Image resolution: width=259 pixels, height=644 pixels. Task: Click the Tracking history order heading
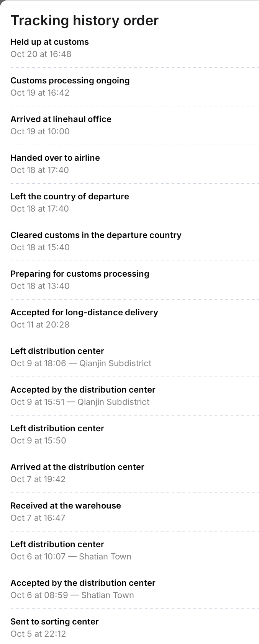coord(84,20)
